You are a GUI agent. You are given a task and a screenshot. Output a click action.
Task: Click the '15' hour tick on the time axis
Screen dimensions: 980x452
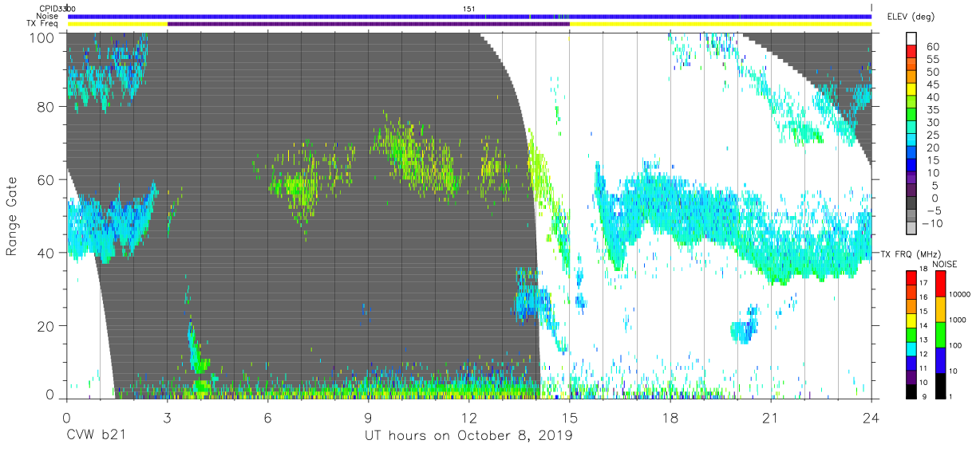570,417
